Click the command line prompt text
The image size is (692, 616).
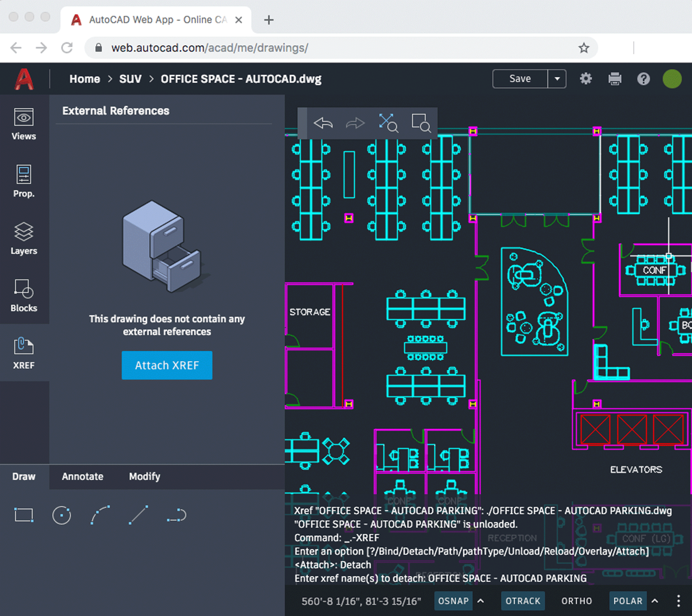click(440, 578)
